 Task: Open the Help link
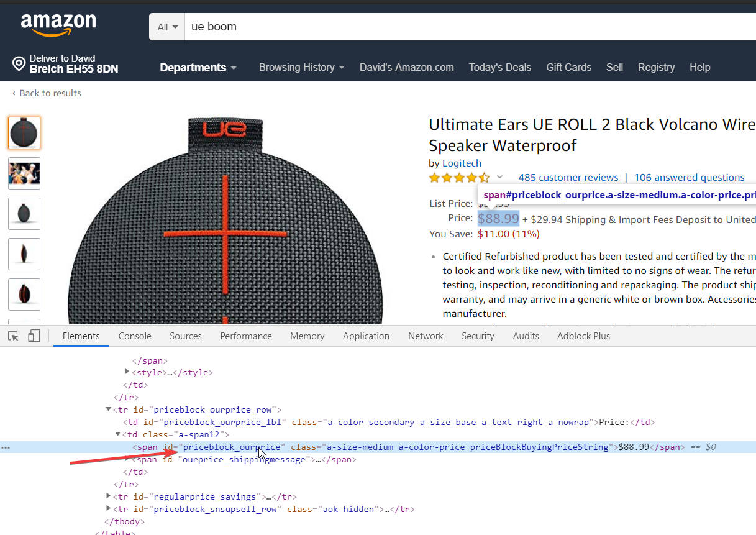coord(699,68)
